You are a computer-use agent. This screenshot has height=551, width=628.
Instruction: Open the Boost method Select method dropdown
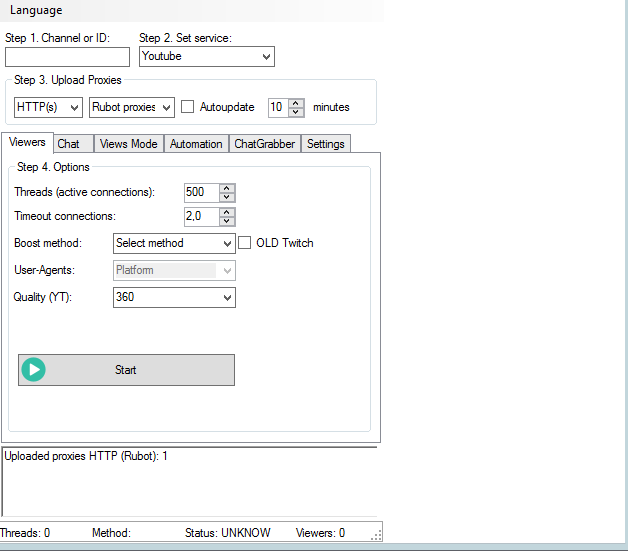[x=174, y=243]
